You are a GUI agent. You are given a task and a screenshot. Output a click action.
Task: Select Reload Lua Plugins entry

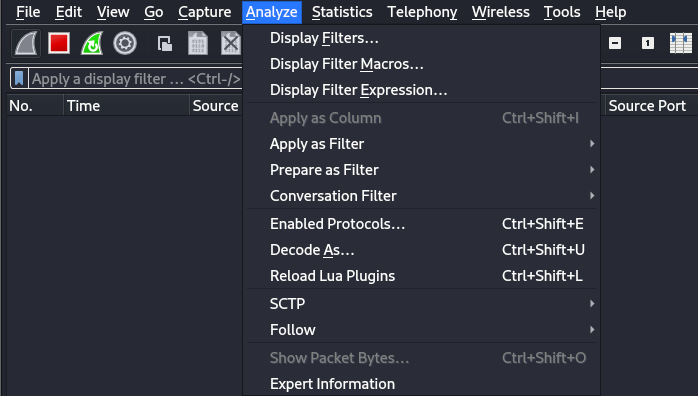[421, 276]
